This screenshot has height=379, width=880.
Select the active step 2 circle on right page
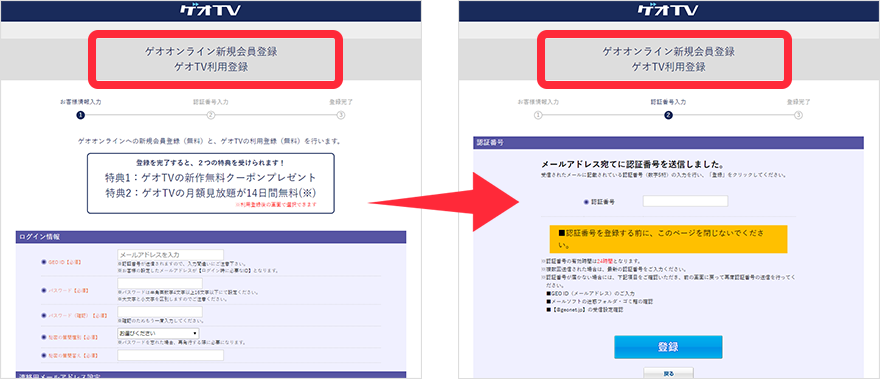pos(668,115)
